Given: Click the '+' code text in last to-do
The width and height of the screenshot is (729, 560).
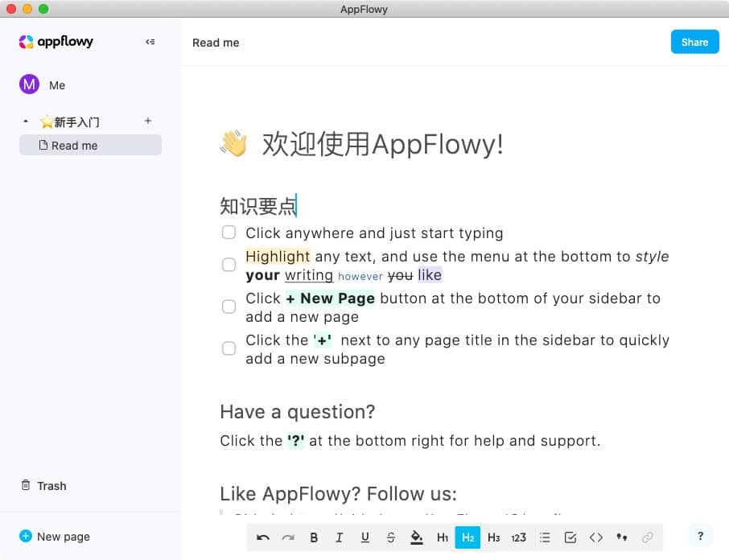Looking at the screenshot, I should coord(323,340).
